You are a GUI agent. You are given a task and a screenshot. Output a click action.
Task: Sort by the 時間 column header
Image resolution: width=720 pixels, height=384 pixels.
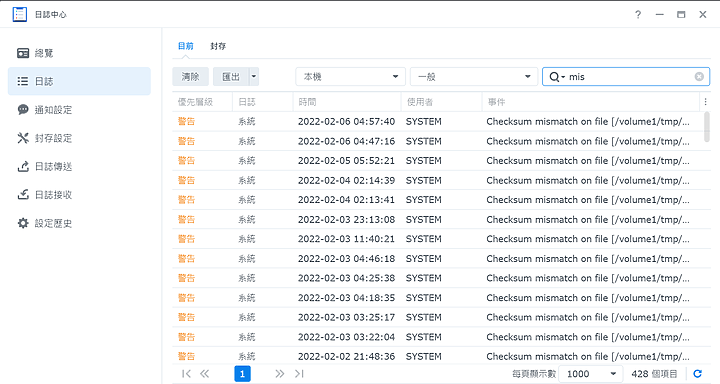pos(347,102)
